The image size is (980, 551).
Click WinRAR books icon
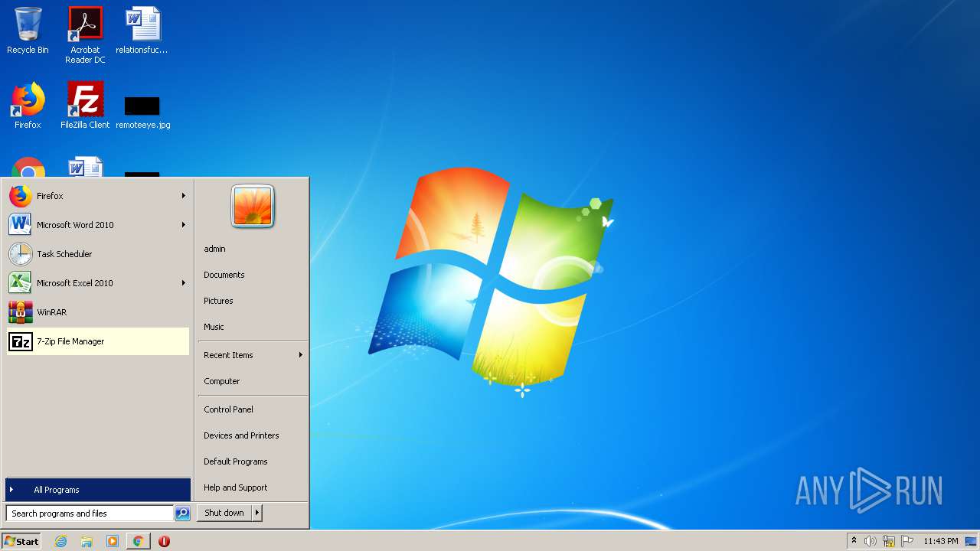[x=20, y=312]
